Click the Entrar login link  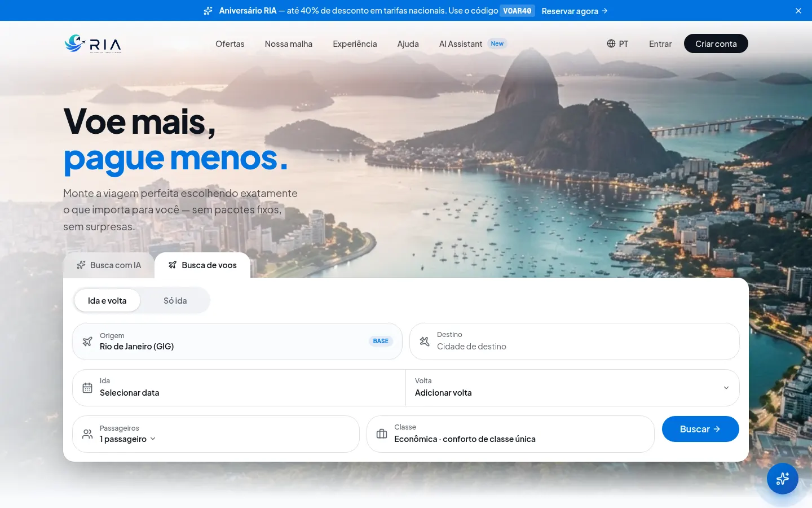pyautogui.click(x=660, y=43)
